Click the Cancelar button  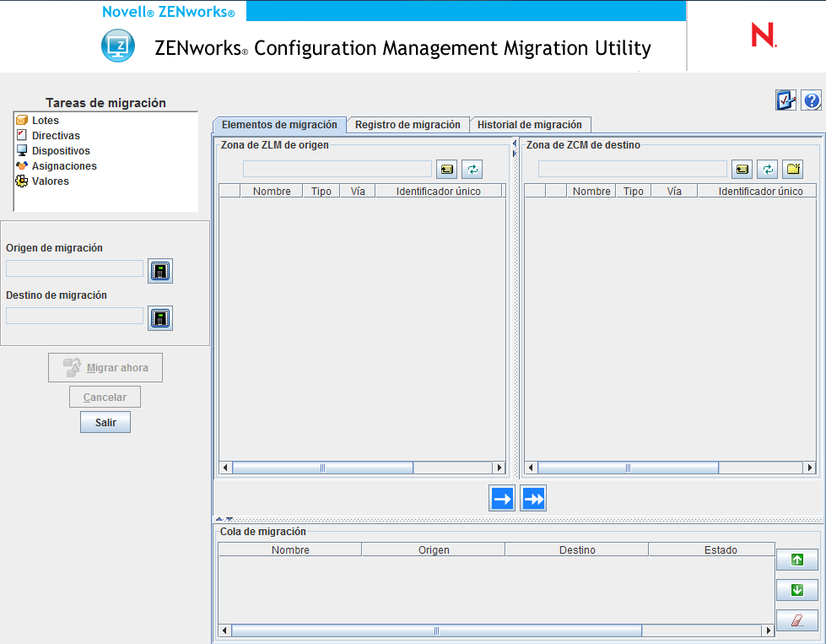click(x=105, y=397)
